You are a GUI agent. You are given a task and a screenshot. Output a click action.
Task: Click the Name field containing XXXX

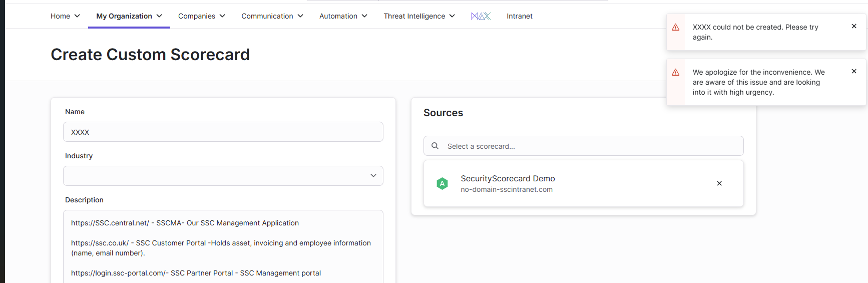(x=223, y=132)
